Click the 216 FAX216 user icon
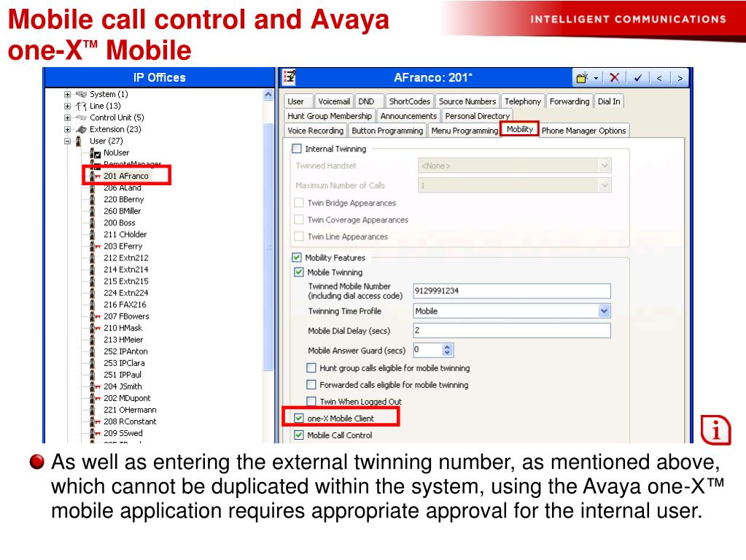Viewport: 746px width, 560px height. click(93, 305)
